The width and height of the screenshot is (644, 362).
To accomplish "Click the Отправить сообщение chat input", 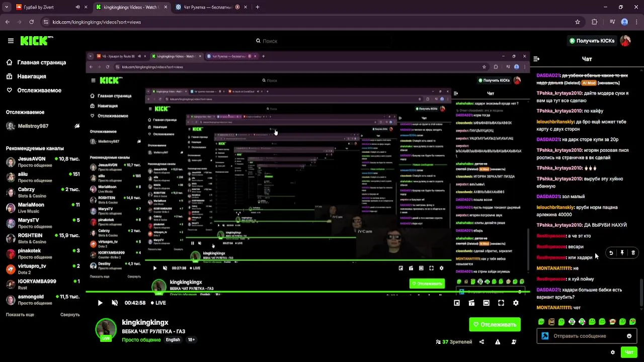I will click(587, 336).
